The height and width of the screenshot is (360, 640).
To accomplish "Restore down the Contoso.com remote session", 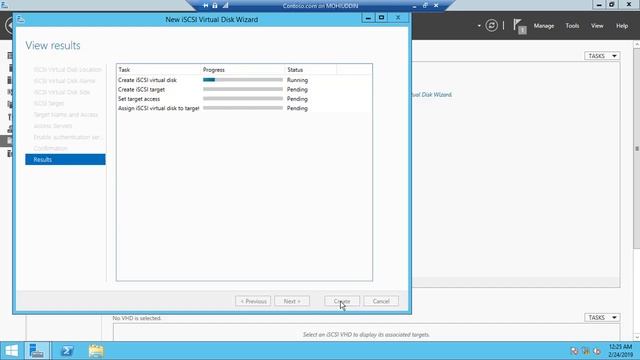I will [x=425, y=6].
